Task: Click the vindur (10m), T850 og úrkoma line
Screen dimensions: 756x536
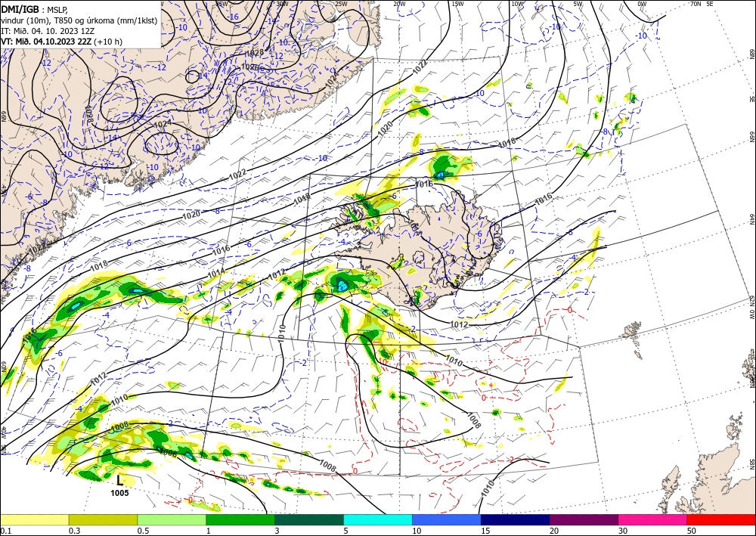Action: (x=79, y=20)
